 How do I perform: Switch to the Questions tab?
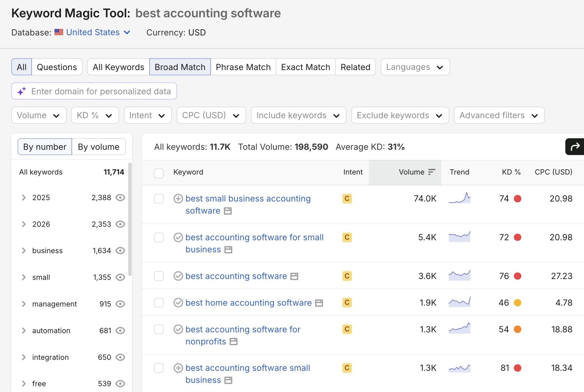[57, 67]
